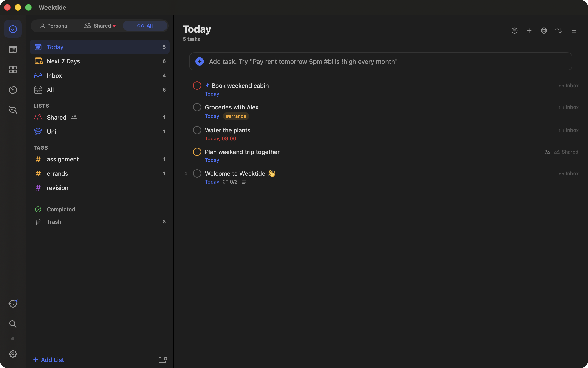Switch to Shared tab
Image resolution: width=588 pixels, height=368 pixels.
point(100,26)
